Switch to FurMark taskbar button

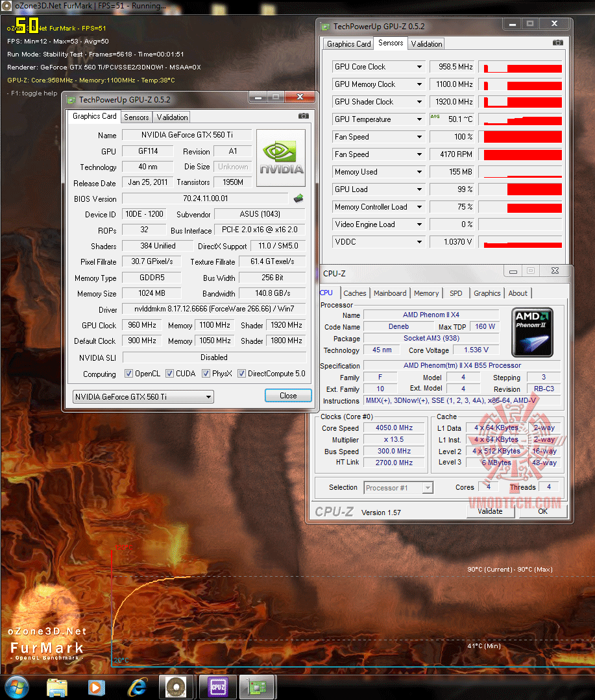tap(176, 687)
